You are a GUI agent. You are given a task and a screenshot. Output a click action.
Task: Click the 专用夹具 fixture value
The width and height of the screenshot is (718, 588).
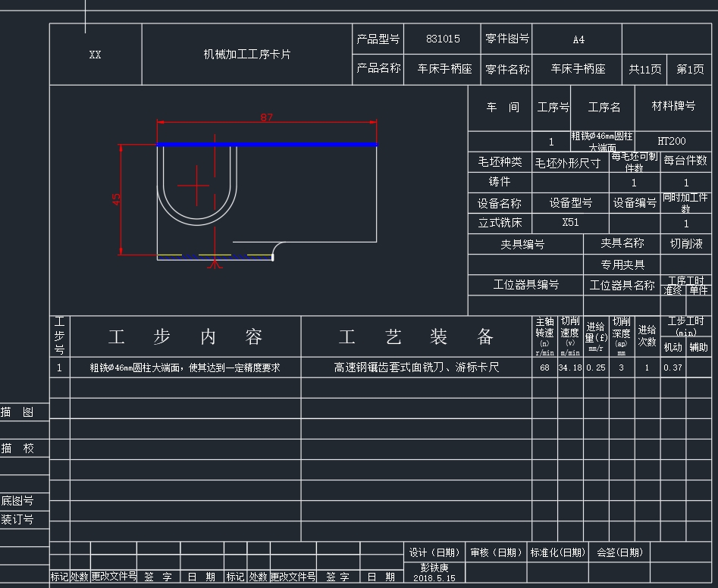pyautogui.click(x=622, y=264)
